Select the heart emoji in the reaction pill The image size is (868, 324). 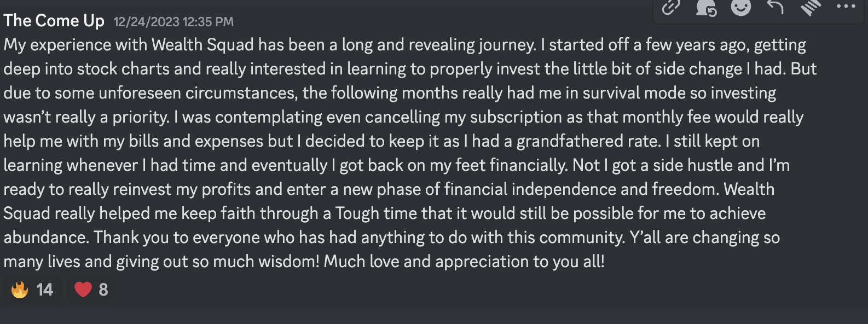[x=83, y=289]
